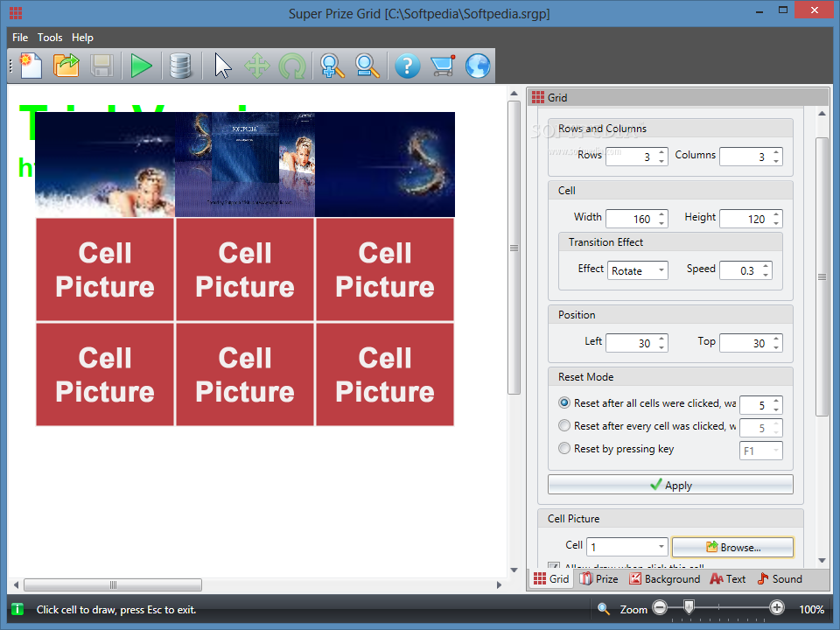Click the Browse... button
Screen dimensions: 840x630
732,547
